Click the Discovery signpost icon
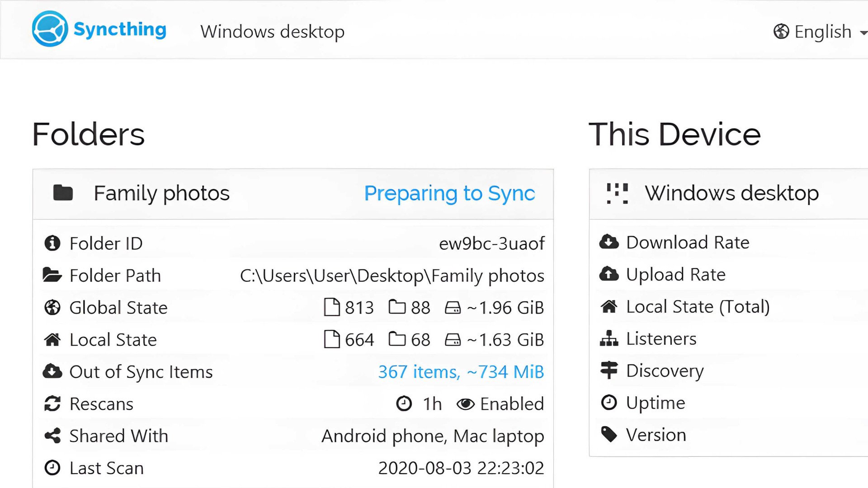The height and width of the screenshot is (488, 868). 609,370
